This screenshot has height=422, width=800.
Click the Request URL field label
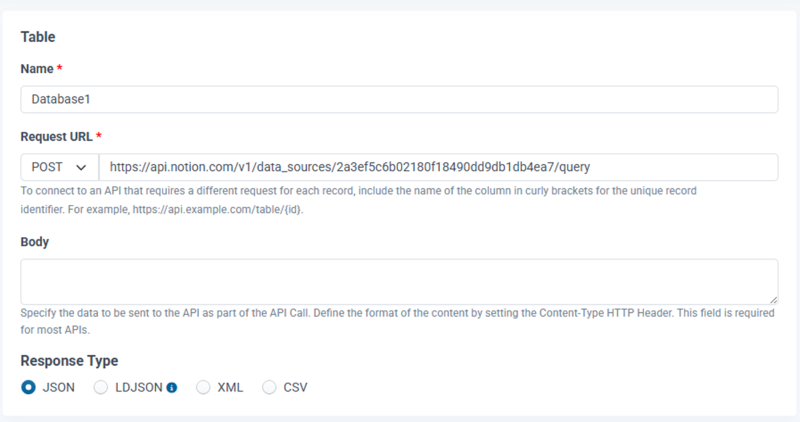tap(56, 136)
